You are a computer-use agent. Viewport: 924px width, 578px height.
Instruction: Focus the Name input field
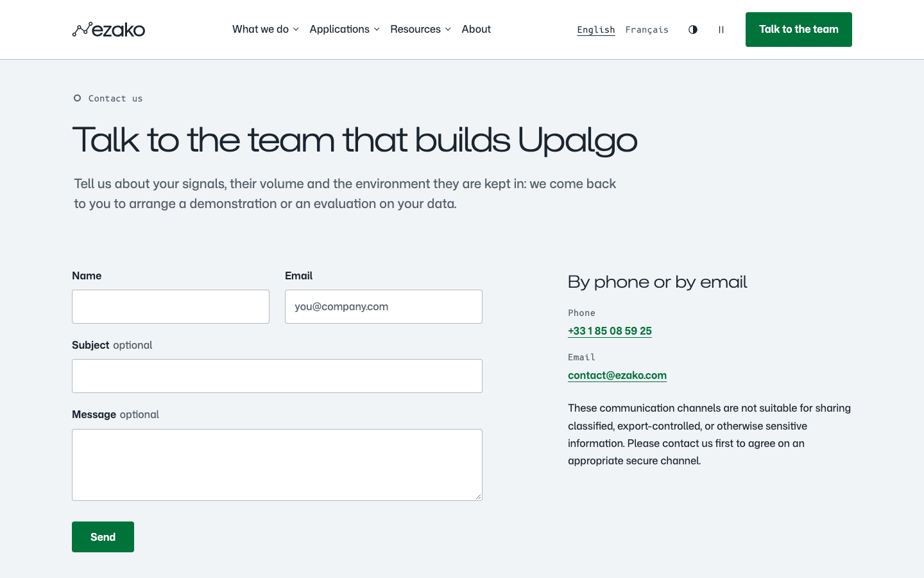[x=171, y=306]
